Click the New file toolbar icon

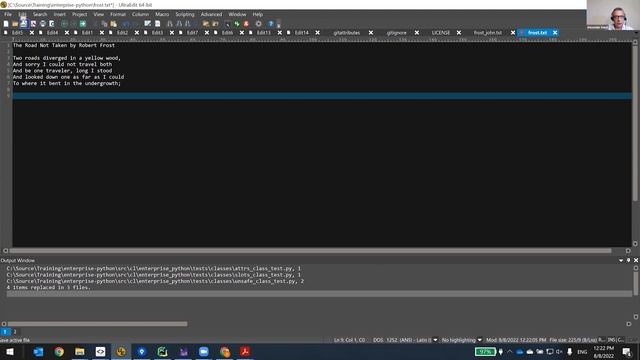pos(6,24)
